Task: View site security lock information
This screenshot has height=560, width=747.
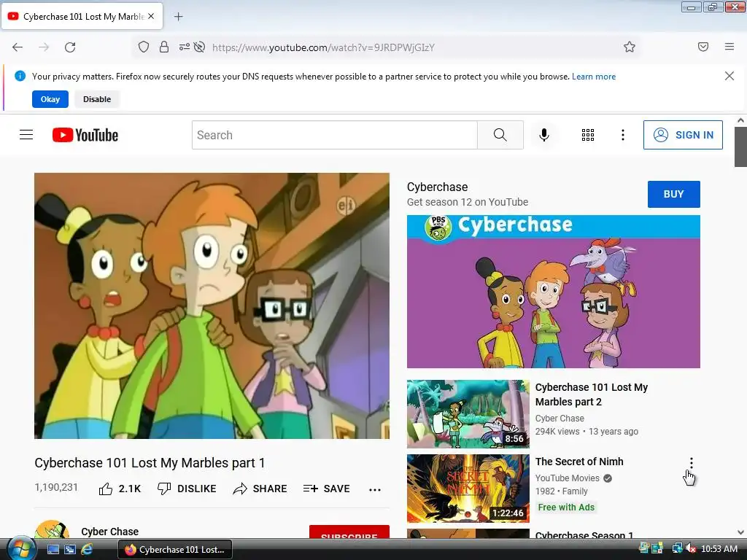Action: click(x=164, y=47)
